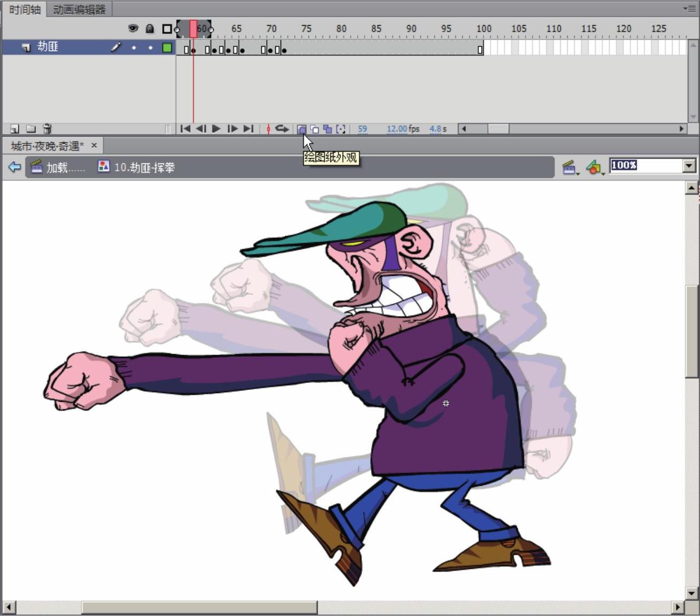The image size is (700, 616).
Task: Jump to the first frame
Action: tap(185, 129)
